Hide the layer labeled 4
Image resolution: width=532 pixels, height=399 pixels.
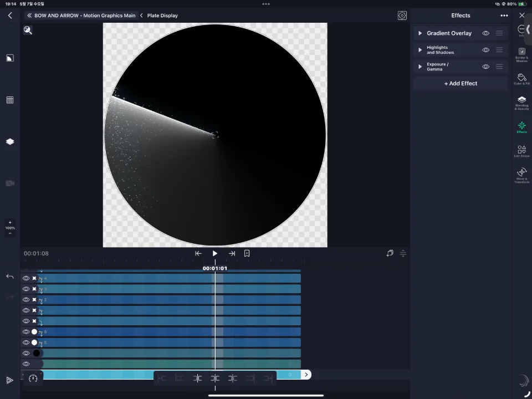click(x=26, y=278)
